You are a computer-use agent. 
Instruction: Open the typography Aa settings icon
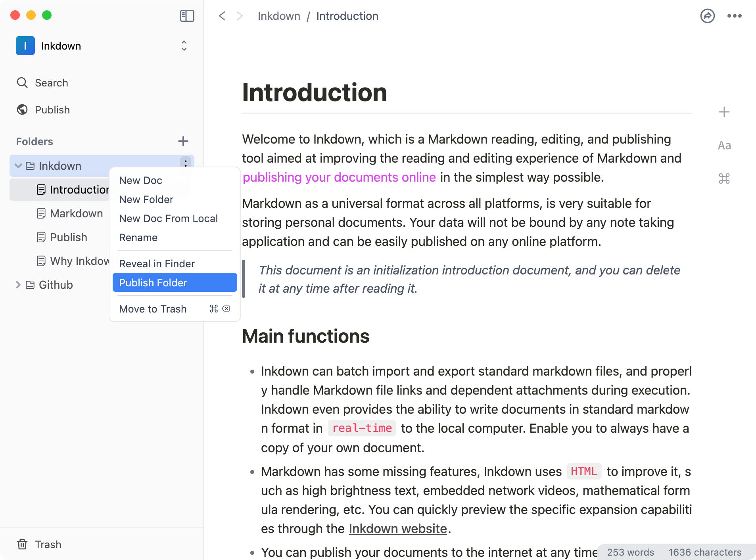pos(724,145)
